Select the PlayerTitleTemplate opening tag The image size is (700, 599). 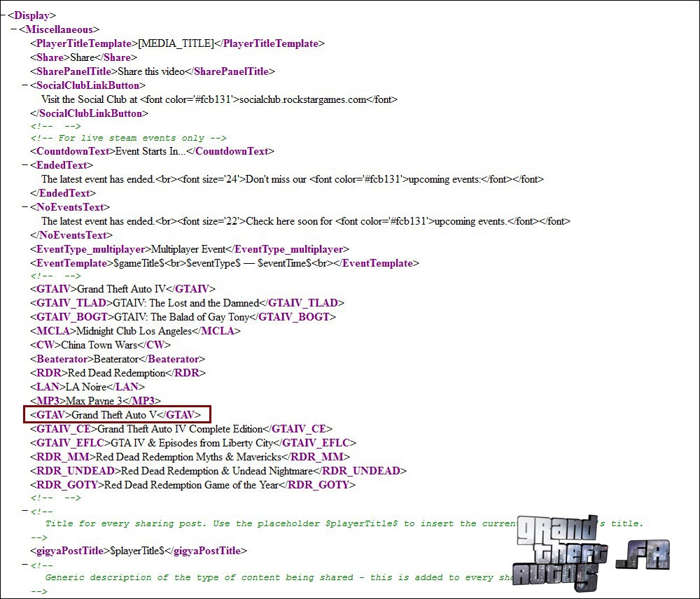pos(84,44)
